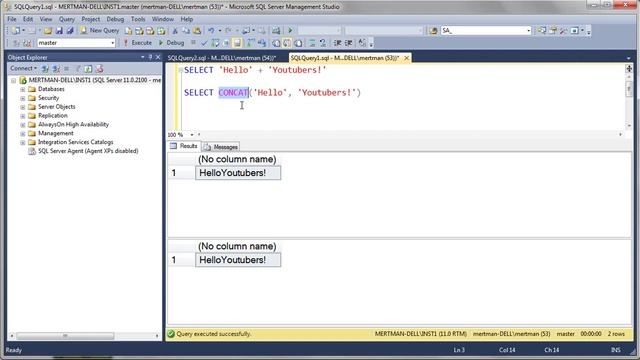
Task: Click the query editor vertical scrollbar
Action: coord(629,90)
